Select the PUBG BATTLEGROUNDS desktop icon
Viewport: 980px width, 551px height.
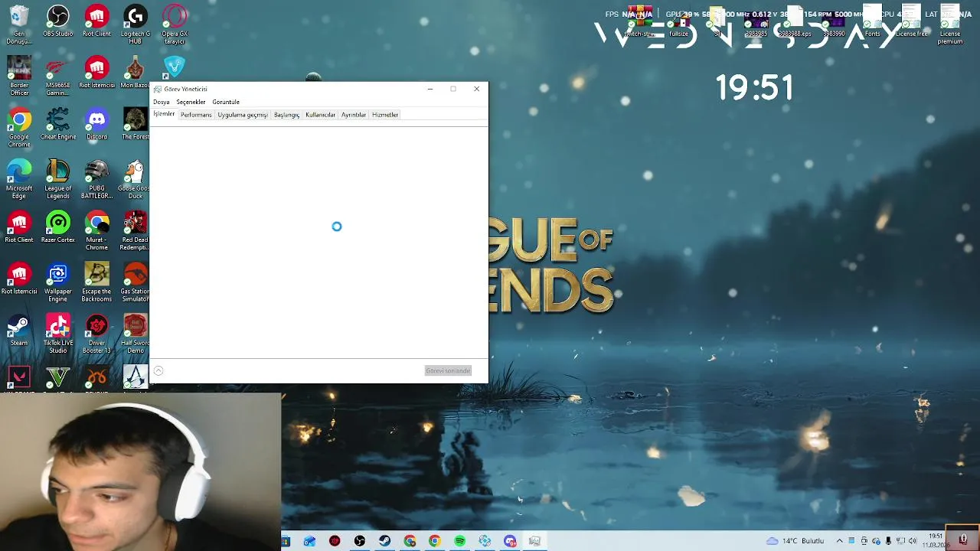(96, 179)
